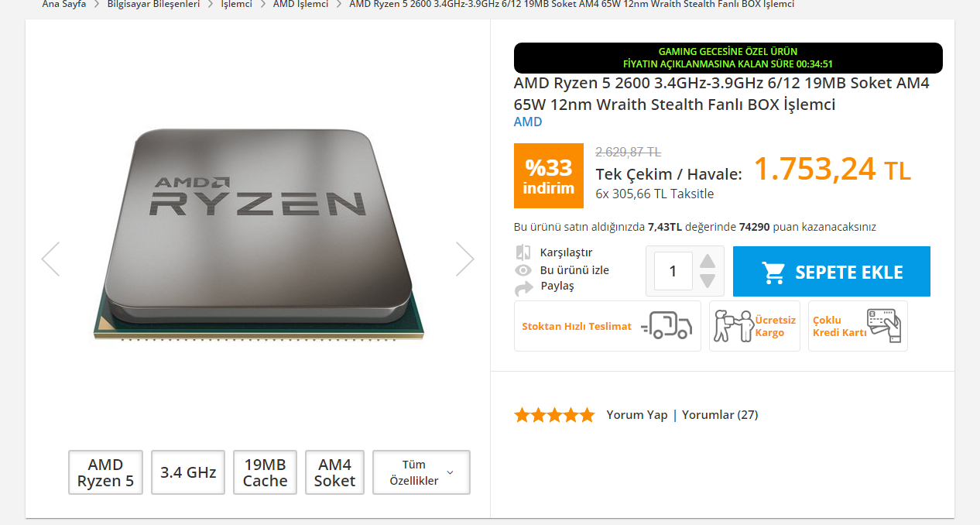Click the shopping cart icon on Sepete Ekle
This screenshot has height=525, width=980.
(x=773, y=272)
